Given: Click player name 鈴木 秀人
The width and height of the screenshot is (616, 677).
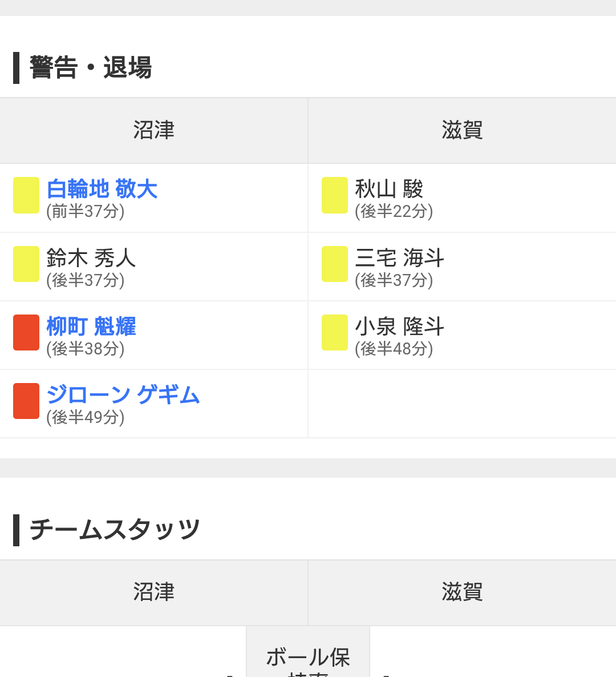Looking at the screenshot, I should click(91, 258).
